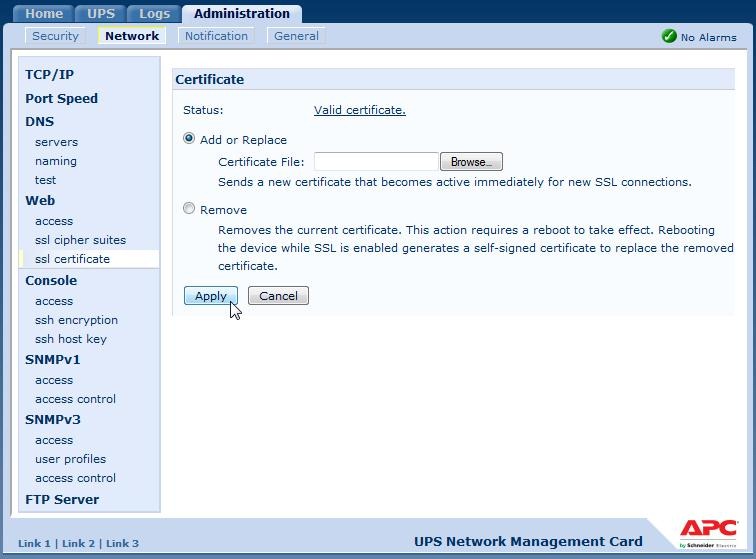Click the green No Alarms status icon
The width and height of the screenshot is (756, 559).
click(669, 36)
